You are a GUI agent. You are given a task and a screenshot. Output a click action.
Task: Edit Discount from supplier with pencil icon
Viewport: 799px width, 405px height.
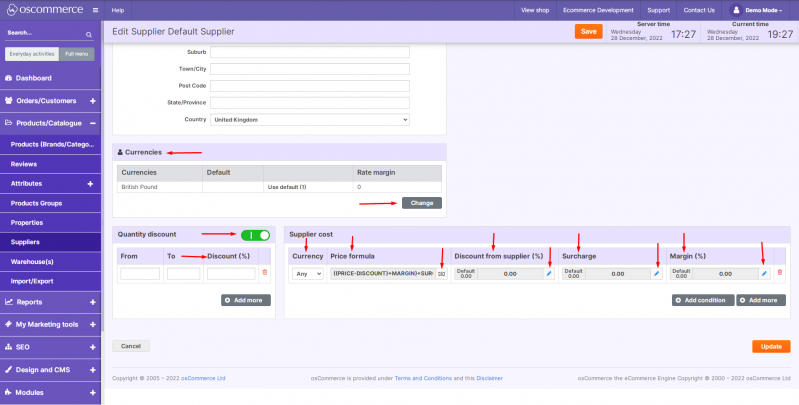549,273
